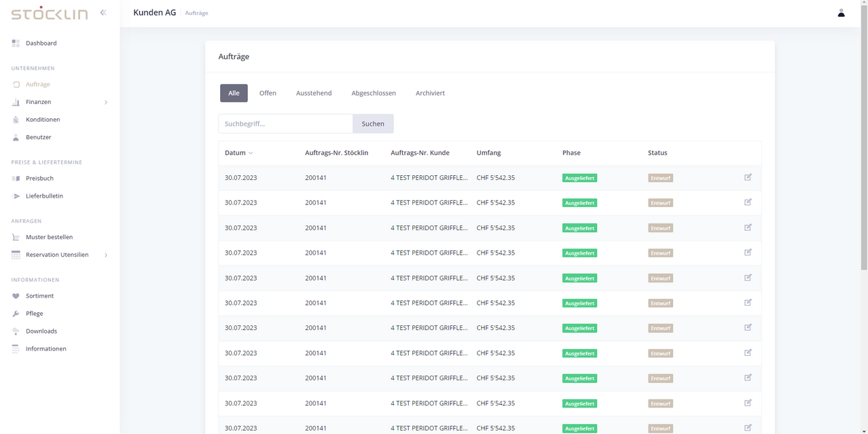Click the Reservation Utensilien calendar icon
Image resolution: width=868 pixels, height=434 pixels.
tap(16, 255)
